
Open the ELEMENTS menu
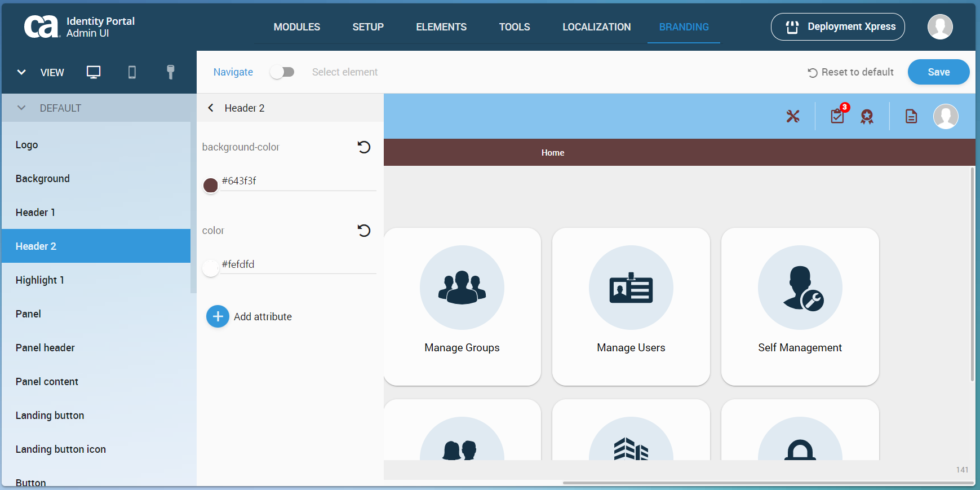click(x=441, y=27)
